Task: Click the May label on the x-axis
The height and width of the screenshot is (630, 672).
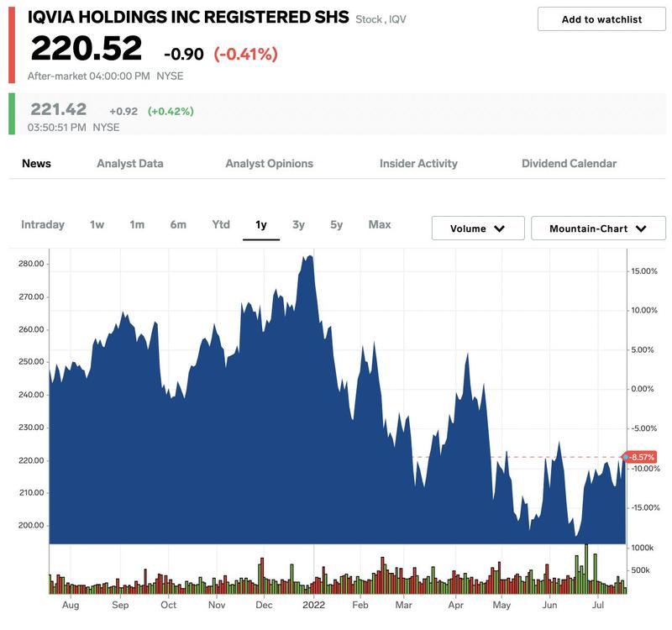Action: 501,605
